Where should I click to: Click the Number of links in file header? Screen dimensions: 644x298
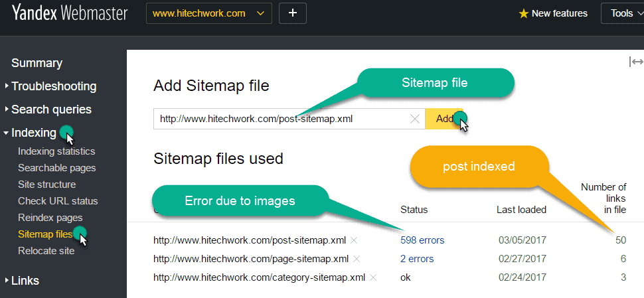tap(604, 198)
